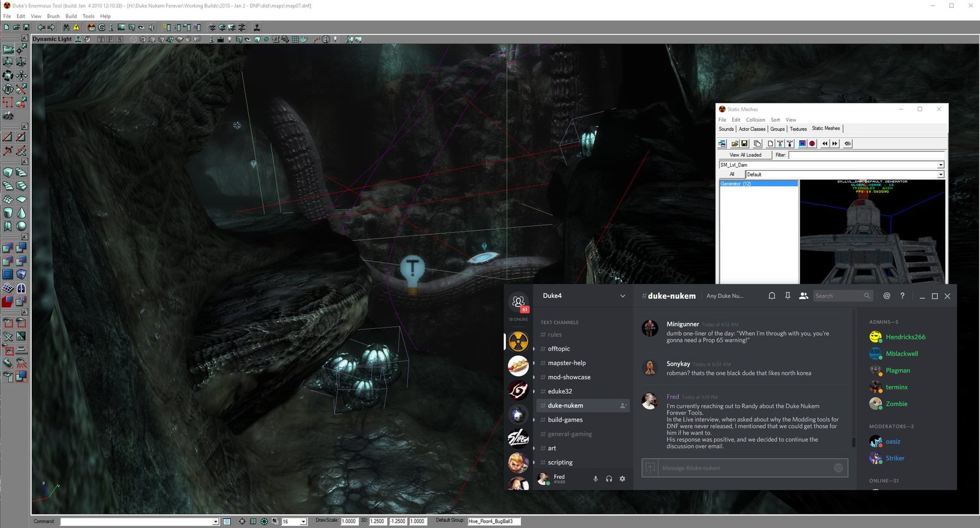Viewport: 980px width, 528px height.
Task: Open Discord notification bell settings
Action: point(772,296)
